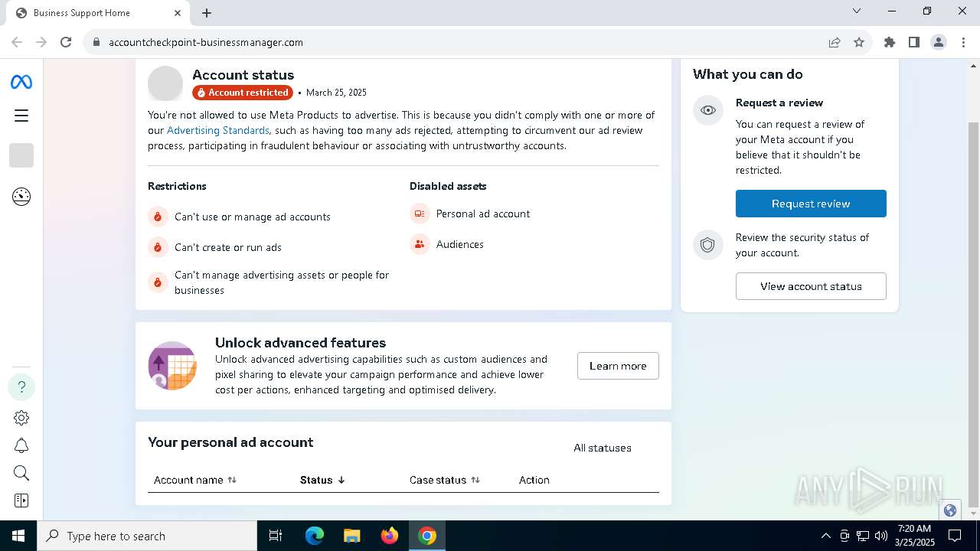Viewport: 980px width, 551px height.
Task: Click the lock icon in address bar
Action: (x=96, y=42)
